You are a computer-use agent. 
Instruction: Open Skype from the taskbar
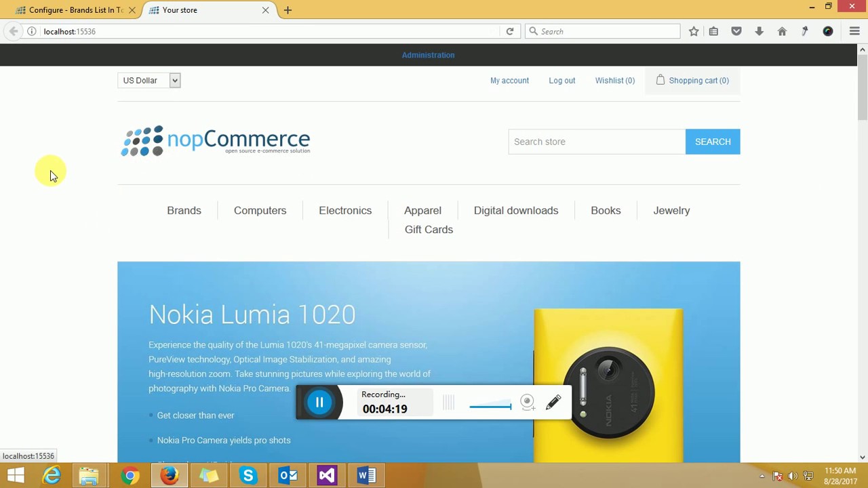(248, 476)
